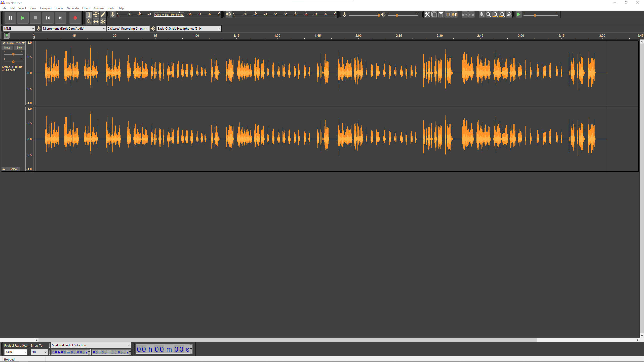Select the Multi-Tool asterisk icon
This screenshot has width=644, height=362.
pos(103,22)
